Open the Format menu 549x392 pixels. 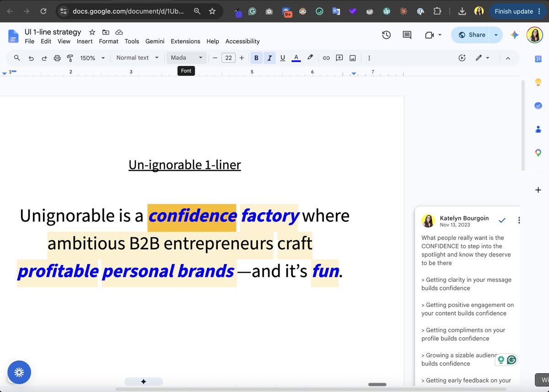pos(108,41)
